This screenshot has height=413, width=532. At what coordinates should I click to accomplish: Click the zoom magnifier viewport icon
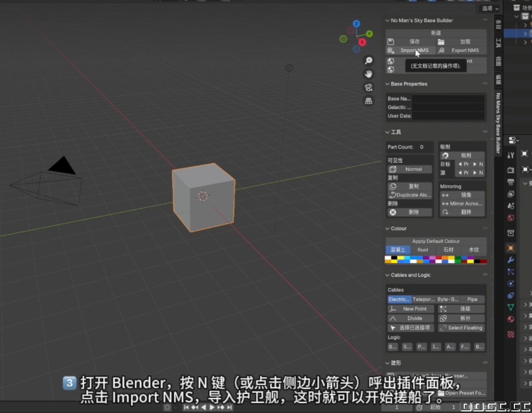369,60
